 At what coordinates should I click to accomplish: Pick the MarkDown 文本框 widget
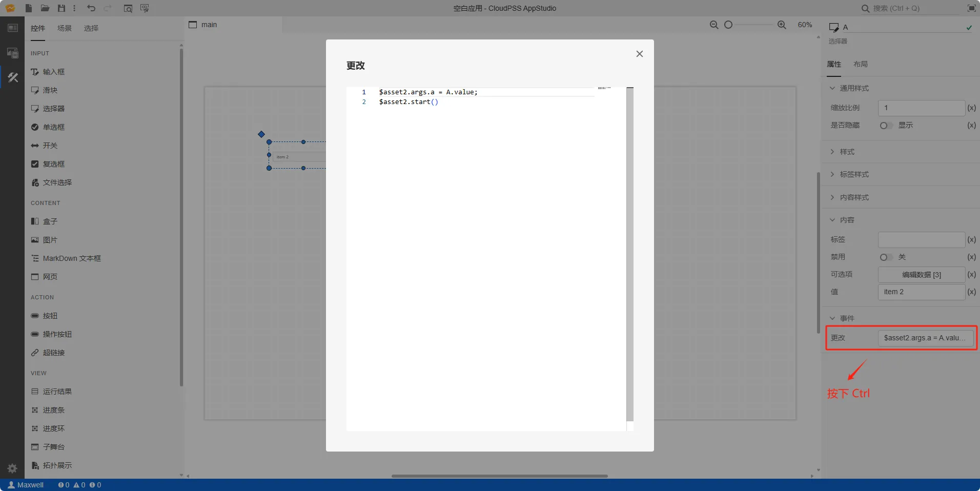(x=72, y=258)
